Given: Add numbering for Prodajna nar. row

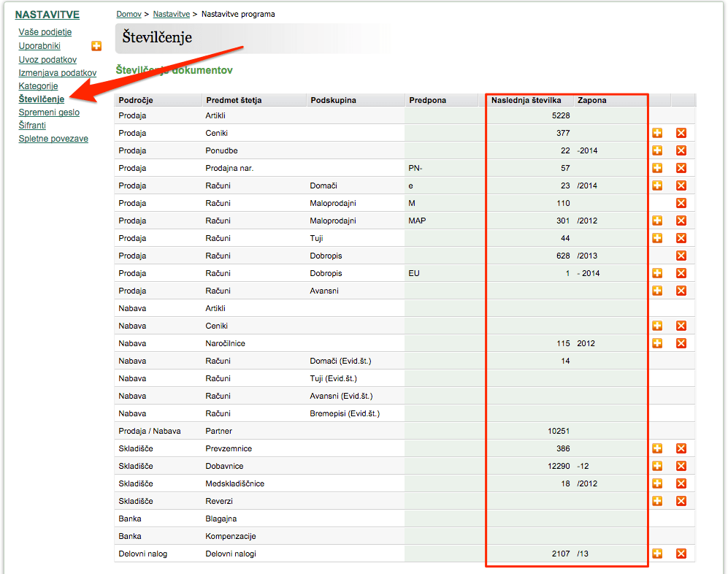Looking at the screenshot, I should 657,168.
